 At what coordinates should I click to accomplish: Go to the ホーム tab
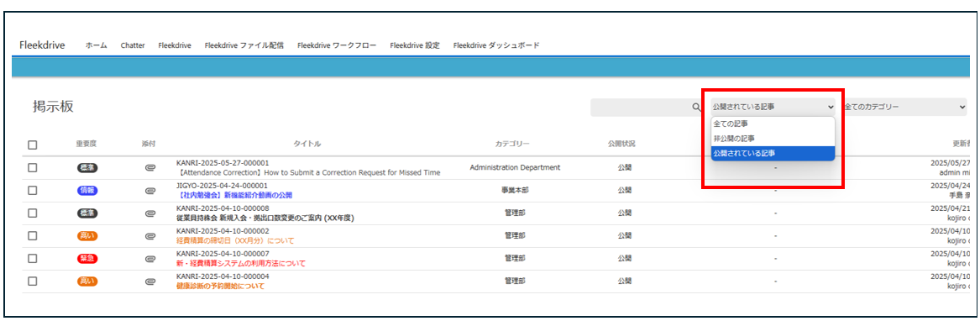coord(97,45)
